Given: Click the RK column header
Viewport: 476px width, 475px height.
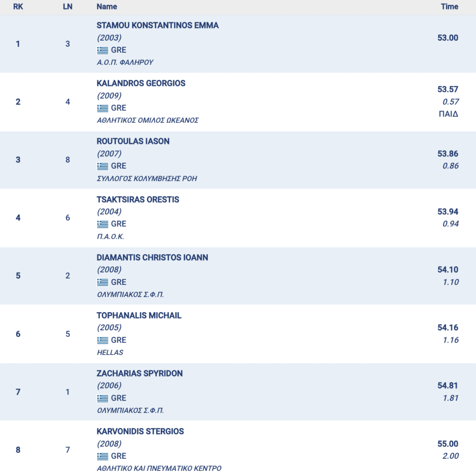Looking at the screenshot, I should coord(18,7).
